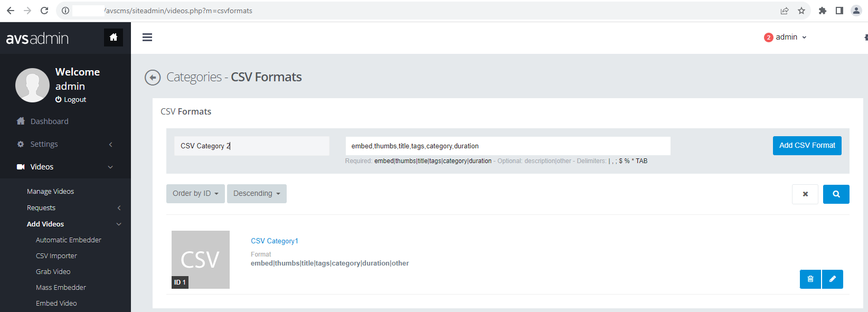Open Embed Video in the sidebar
This screenshot has height=312, width=868.
[x=56, y=304]
